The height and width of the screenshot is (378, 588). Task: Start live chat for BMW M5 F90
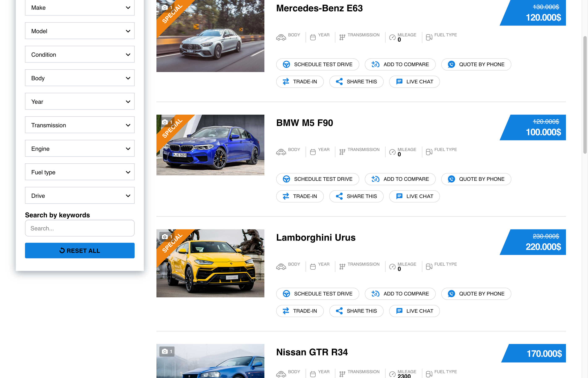point(414,196)
